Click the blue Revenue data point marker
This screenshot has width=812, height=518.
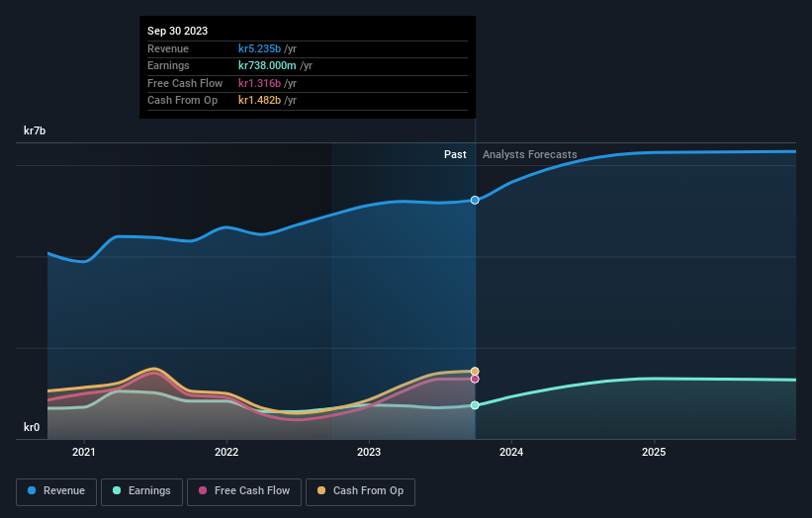pos(475,201)
